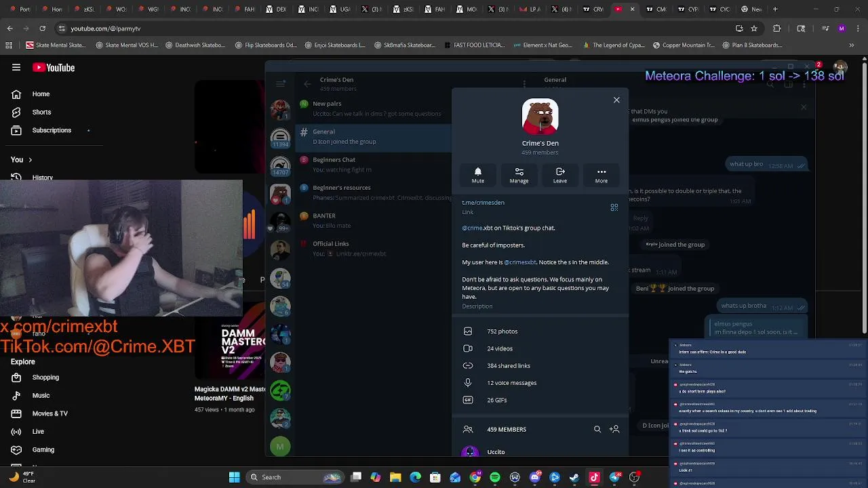This screenshot has width=868, height=488.
Task: Go back in the browser
Action: pos(9,28)
